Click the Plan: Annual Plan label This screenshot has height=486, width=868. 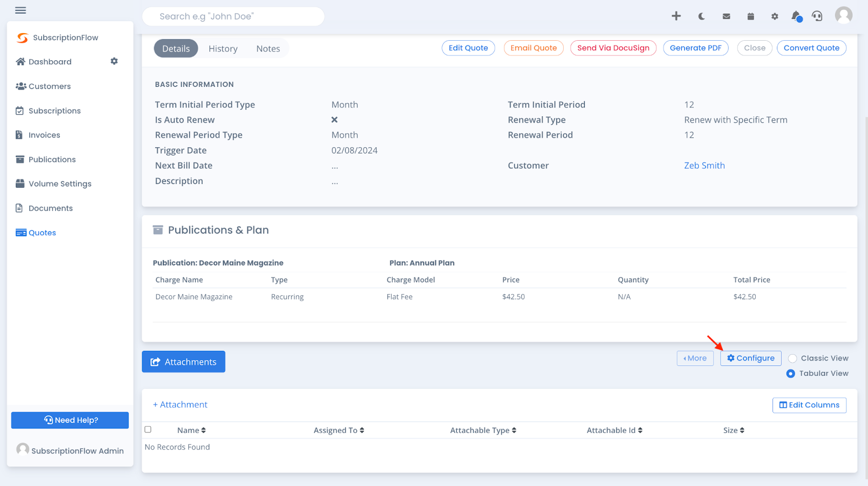[422, 263]
